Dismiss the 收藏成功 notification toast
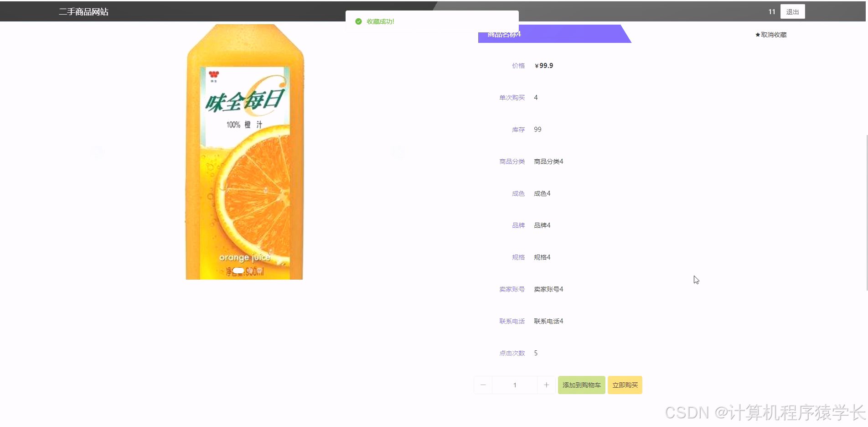 pos(432,21)
